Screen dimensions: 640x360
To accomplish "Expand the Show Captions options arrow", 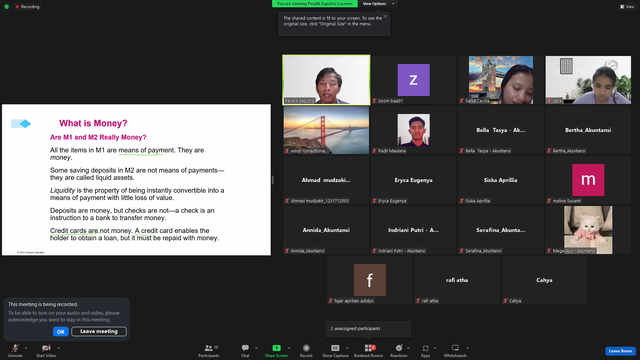I will pos(347,348).
